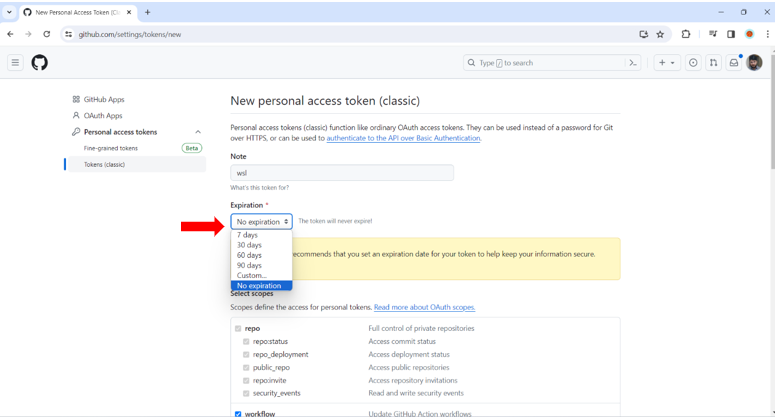The width and height of the screenshot is (775, 417).
Task: Open Read more about OAuth scopes link
Action: point(425,307)
